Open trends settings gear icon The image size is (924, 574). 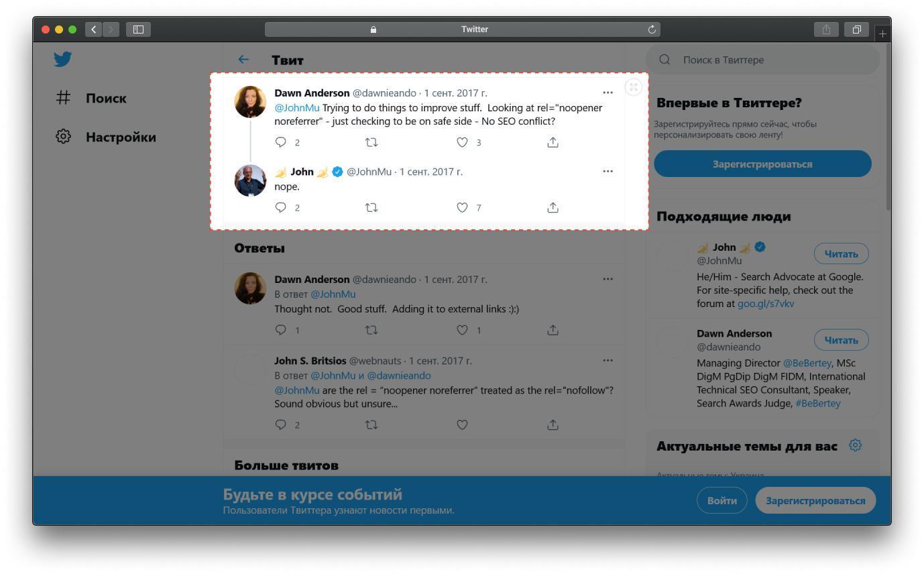[855, 445]
